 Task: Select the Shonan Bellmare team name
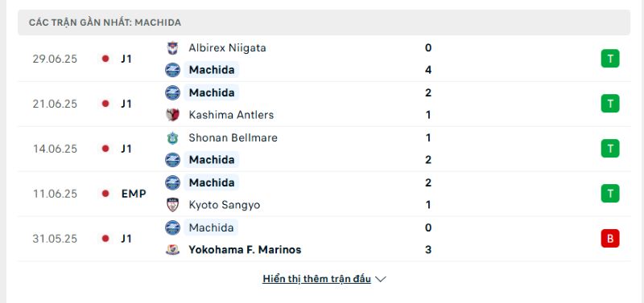233,137
